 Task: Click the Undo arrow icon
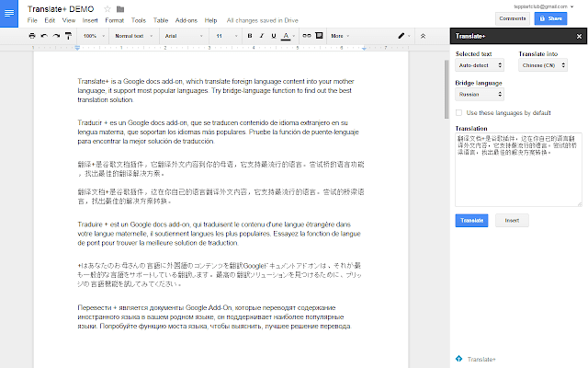tap(45, 36)
